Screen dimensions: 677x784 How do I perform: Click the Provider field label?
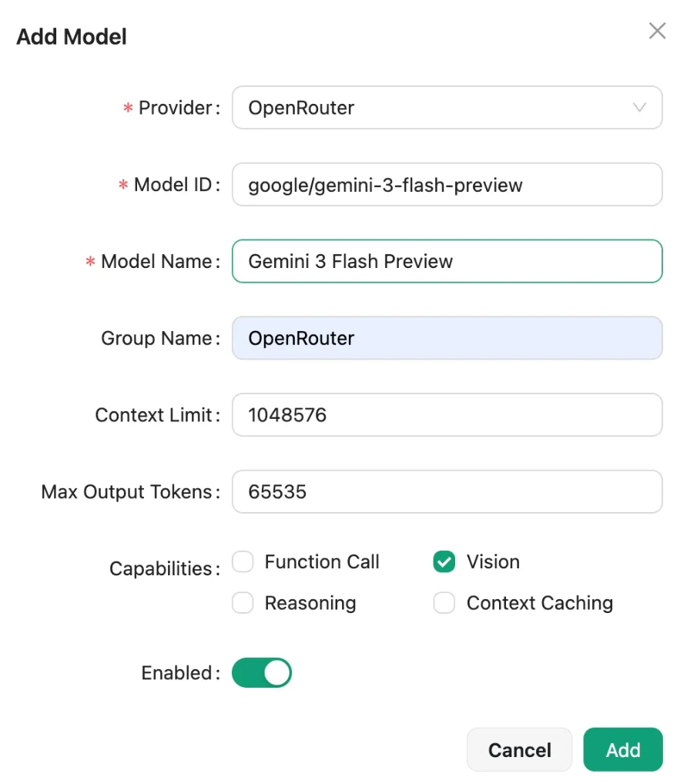[x=174, y=108]
